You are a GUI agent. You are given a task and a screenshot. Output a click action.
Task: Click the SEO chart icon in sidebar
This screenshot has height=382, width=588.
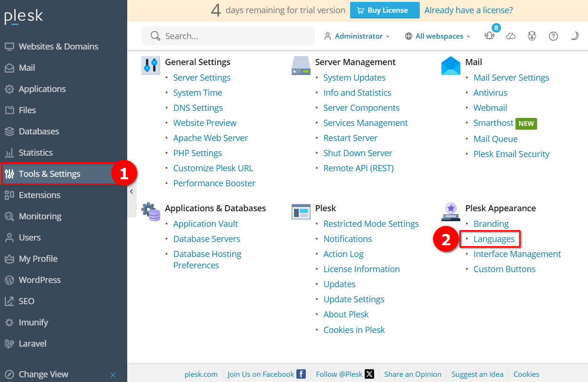pyautogui.click(x=9, y=301)
